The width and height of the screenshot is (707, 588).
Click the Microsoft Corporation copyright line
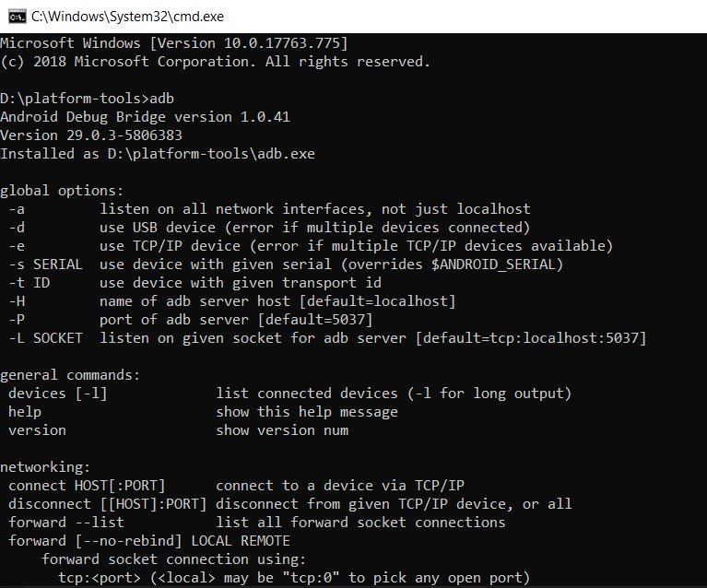coord(215,62)
